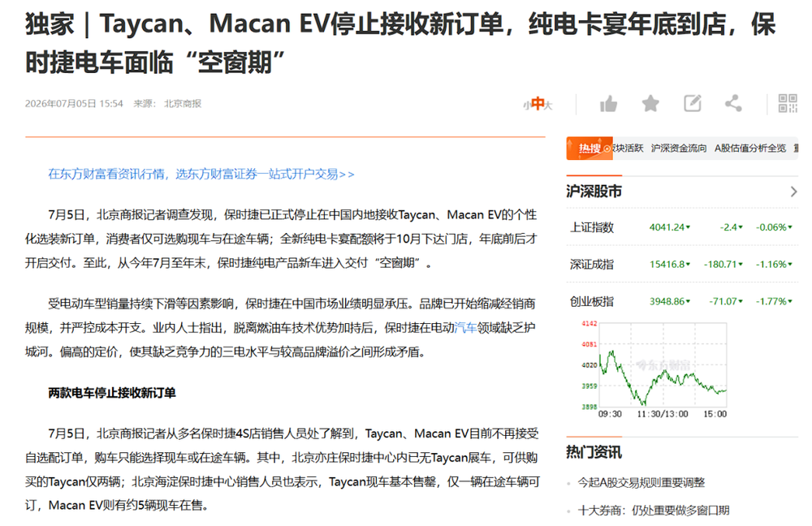Open the 热门资讯 section heading
This screenshot has height=526, width=812.
click(x=594, y=452)
